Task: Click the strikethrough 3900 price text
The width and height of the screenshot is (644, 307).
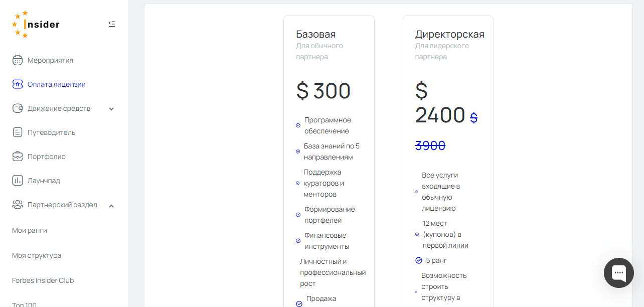Action: [430, 145]
